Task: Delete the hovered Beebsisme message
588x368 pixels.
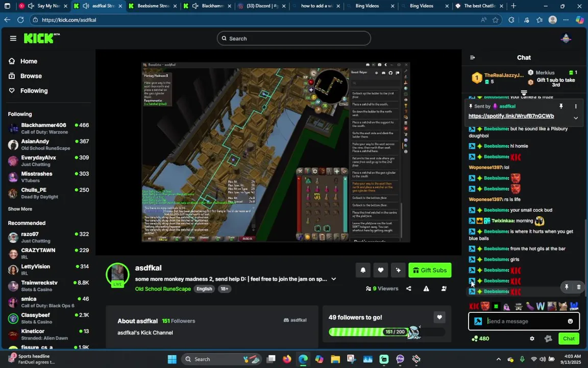Action: [x=579, y=287]
